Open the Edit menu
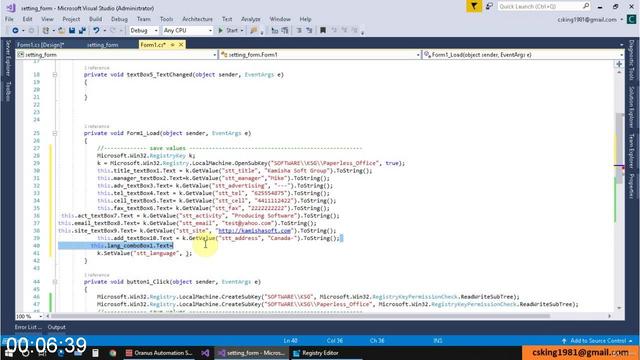The width and height of the screenshot is (640, 360). pos(27,19)
